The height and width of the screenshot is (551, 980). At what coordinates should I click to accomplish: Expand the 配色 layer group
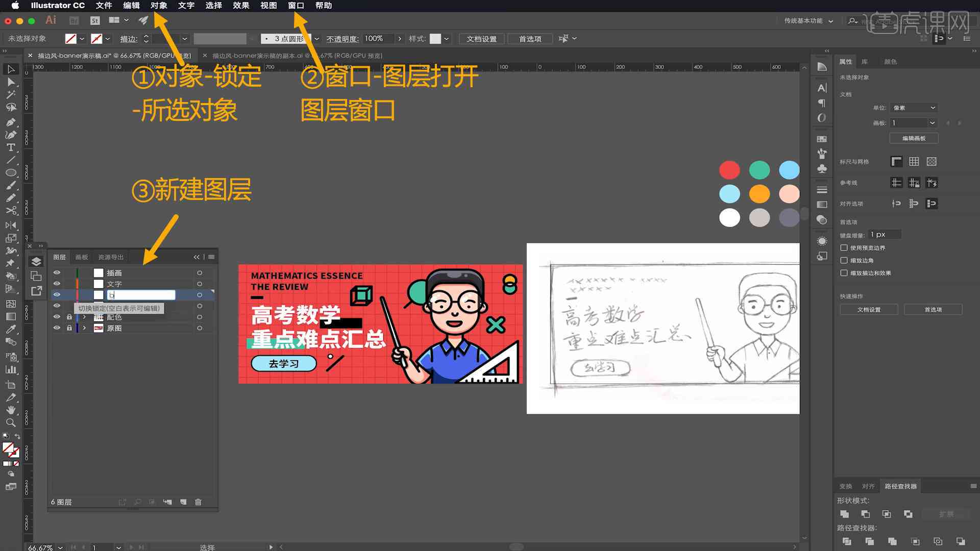(84, 317)
